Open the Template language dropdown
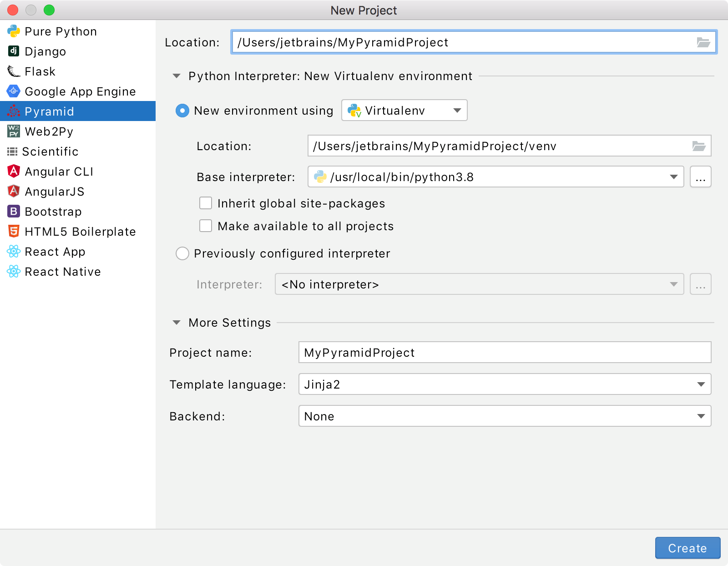Screen dimensions: 728x566 click(x=504, y=384)
